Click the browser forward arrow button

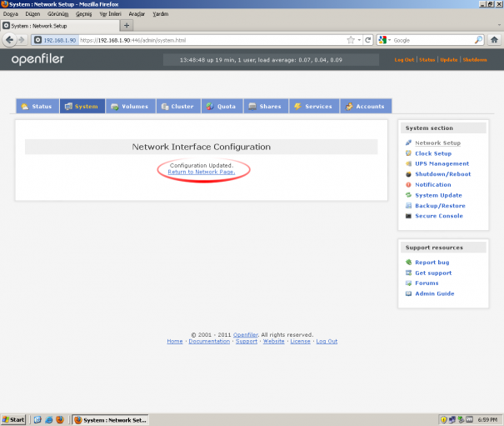click(x=22, y=40)
